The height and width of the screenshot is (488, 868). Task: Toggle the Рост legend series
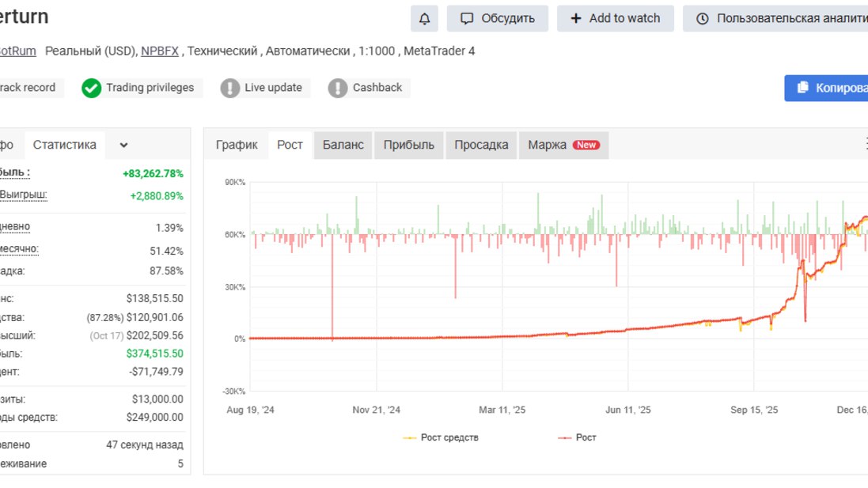pyautogui.click(x=577, y=437)
